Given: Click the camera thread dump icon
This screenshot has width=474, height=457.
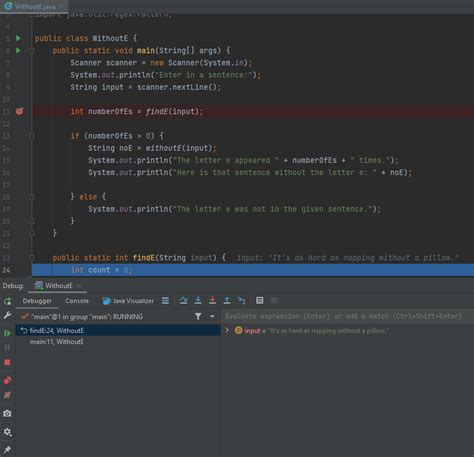Looking at the screenshot, I should [7, 414].
